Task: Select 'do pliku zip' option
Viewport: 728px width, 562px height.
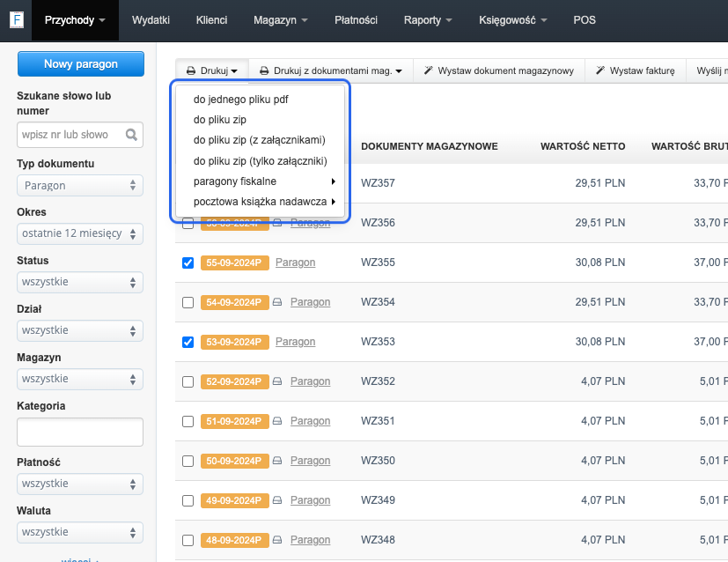Action: pyautogui.click(x=219, y=120)
